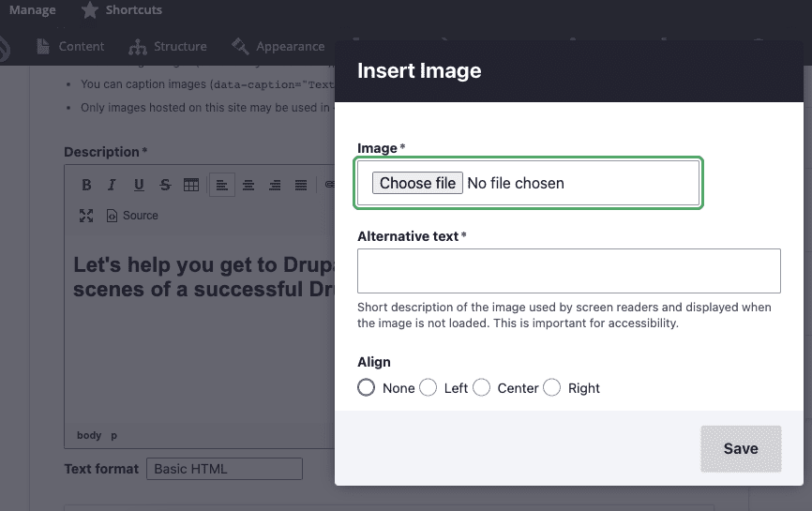
Task: Toggle Italic formatting in editor toolbar
Action: 112,185
